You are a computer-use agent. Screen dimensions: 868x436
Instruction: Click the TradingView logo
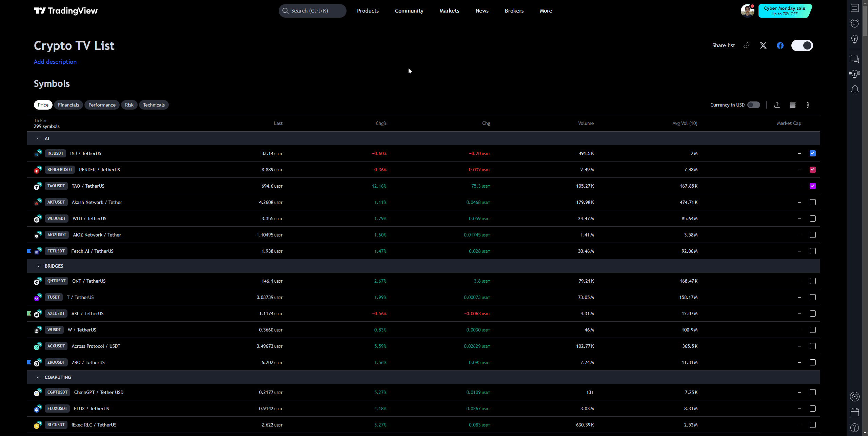tap(66, 11)
